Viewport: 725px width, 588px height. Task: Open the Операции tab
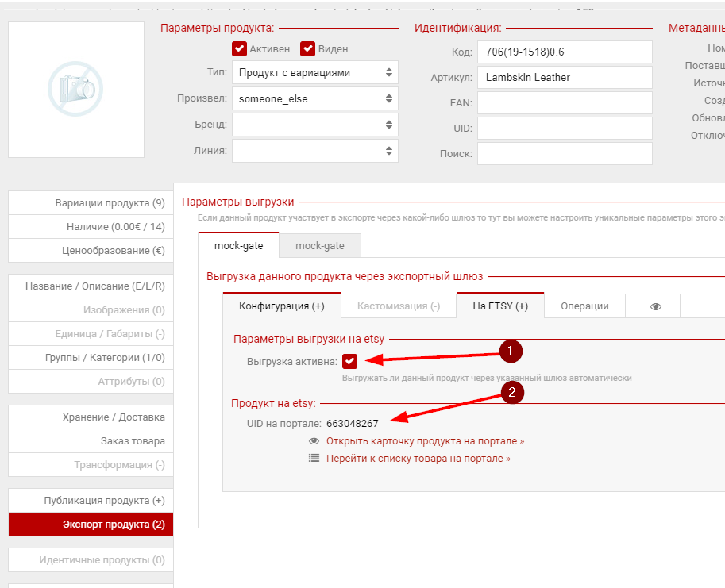584,306
